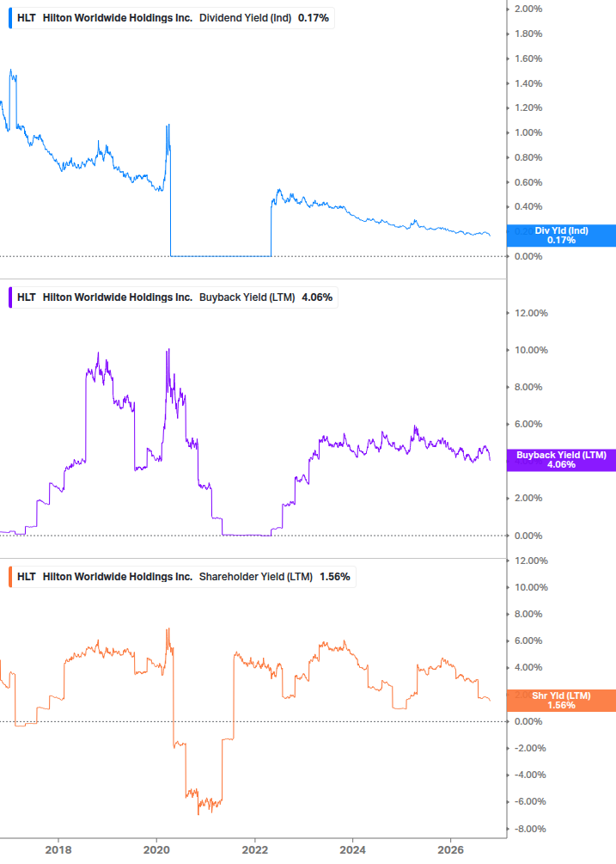Click the 2022 label on the time axis

[255, 849]
